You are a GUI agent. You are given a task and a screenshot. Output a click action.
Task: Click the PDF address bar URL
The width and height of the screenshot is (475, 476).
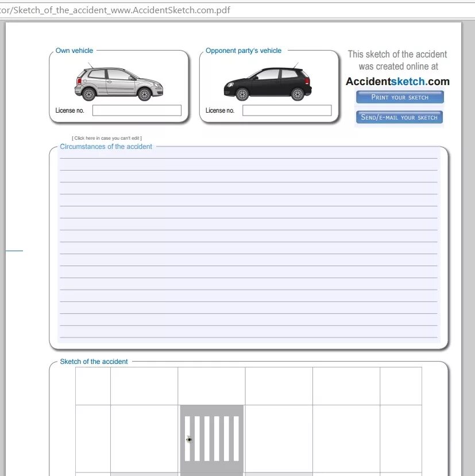(115, 10)
